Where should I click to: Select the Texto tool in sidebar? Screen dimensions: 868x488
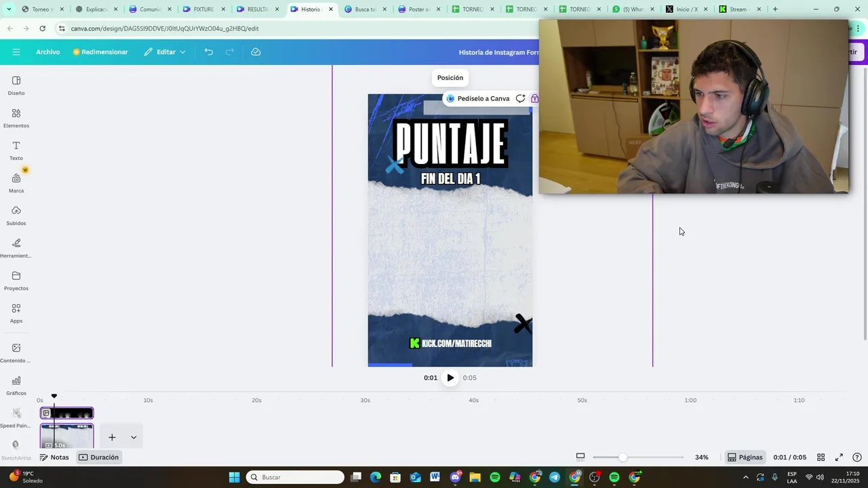[16, 150]
